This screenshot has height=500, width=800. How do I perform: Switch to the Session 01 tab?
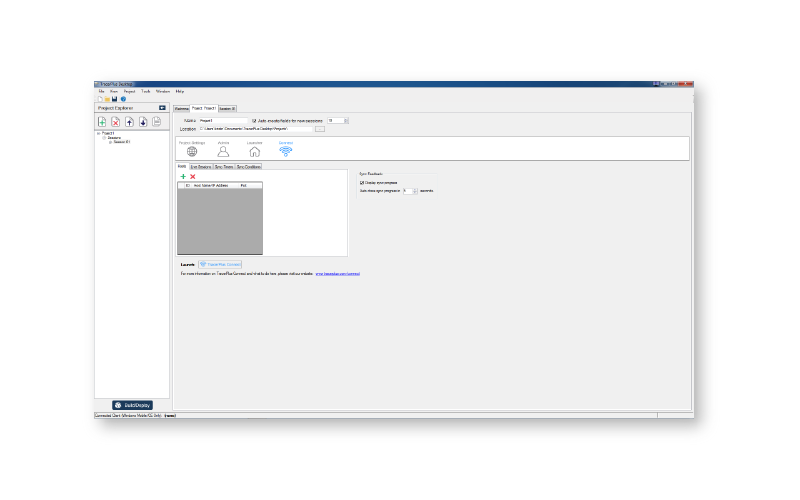pyautogui.click(x=227, y=109)
